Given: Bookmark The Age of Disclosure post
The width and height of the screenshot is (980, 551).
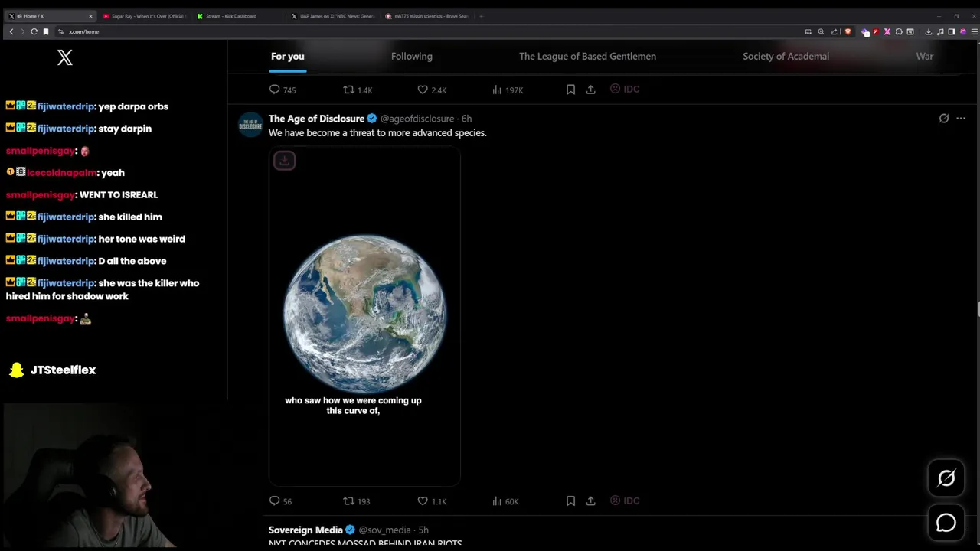Looking at the screenshot, I should coord(570,501).
